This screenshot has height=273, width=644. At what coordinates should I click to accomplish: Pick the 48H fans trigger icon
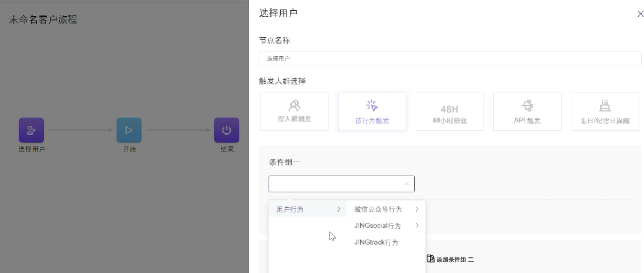[449, 109]
